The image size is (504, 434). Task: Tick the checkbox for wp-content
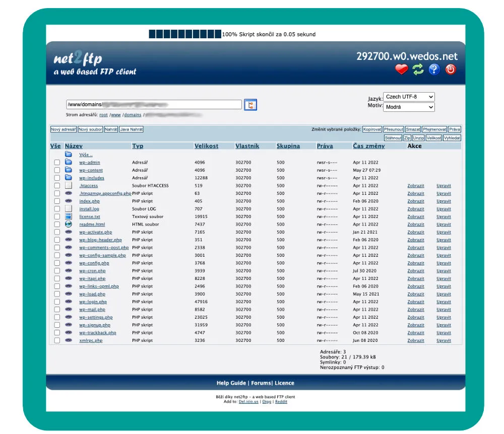tap(57, 170)
